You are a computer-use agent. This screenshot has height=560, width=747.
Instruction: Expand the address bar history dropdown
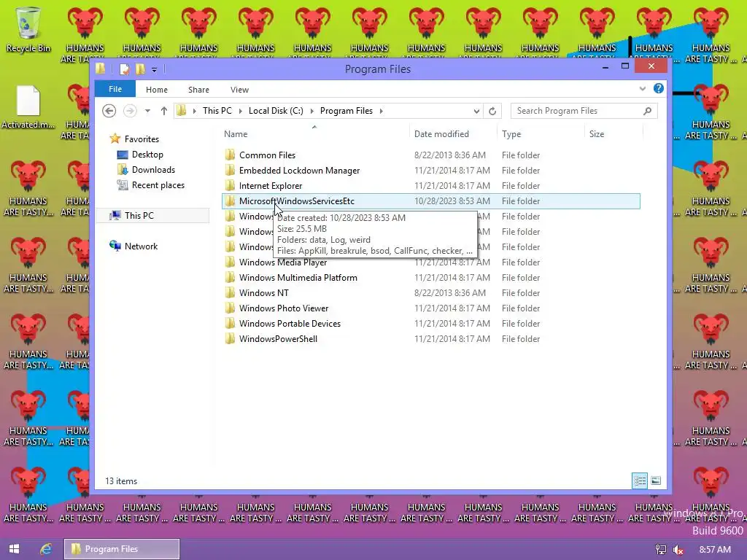click(476, 111)
